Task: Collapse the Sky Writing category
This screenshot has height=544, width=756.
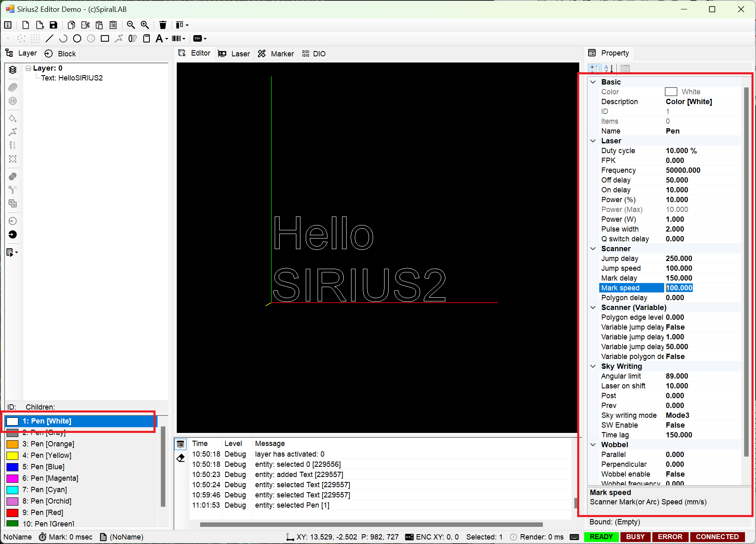Action: point(593,366)
